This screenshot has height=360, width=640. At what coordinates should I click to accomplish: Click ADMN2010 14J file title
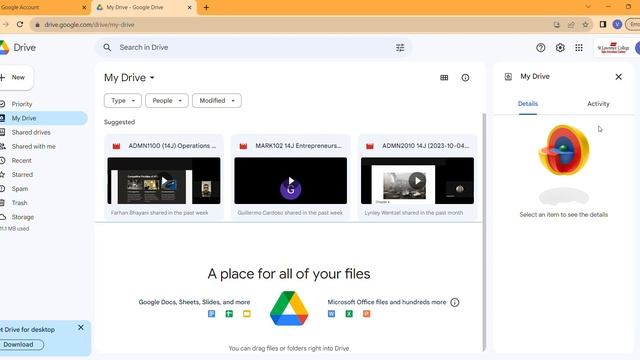pos(426,146)
